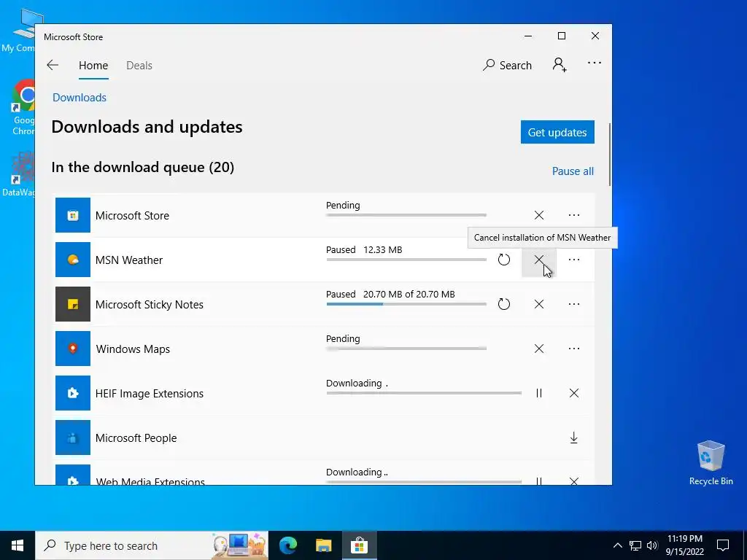Image resolution: width=747 pixels, height=560 pixels.
Task: Cancel the HEIF Image Extensions download
Action: click(x=573, y=393)
